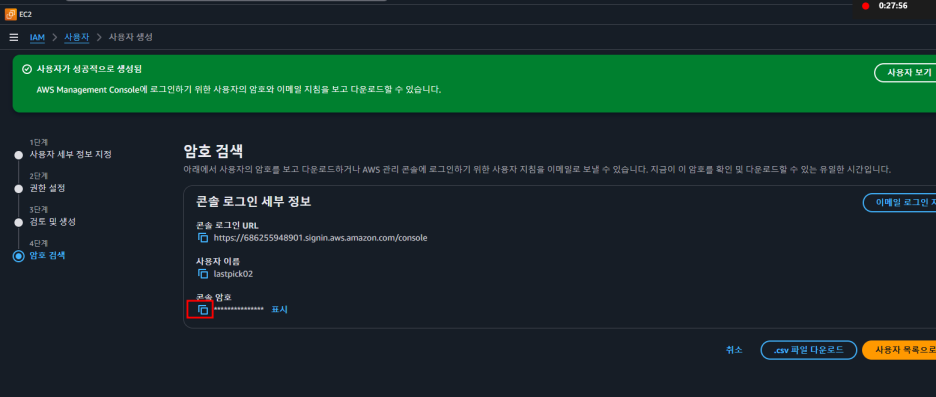The height and width of the screenshot is (397, 936).
Task: Click the 사용자가 성공적으로 생성됨 message
Action: click(90, 69)
